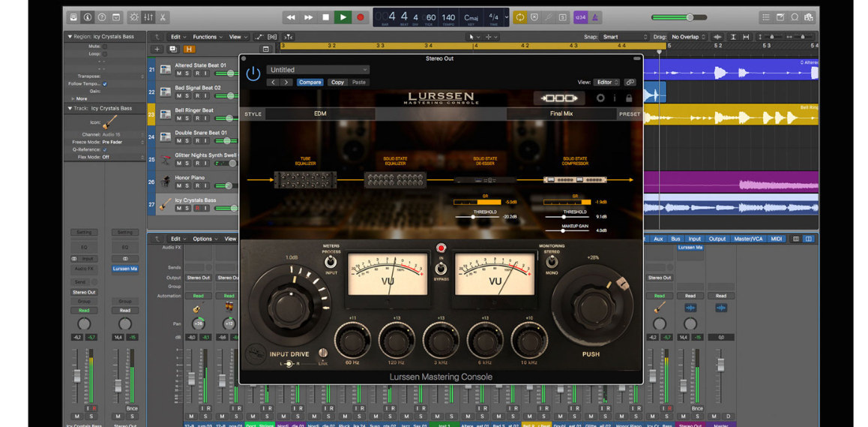The height and width of the screenshot is (427, 868).
Task: Open the Mixer from the toolbar
Action: pyautogui.click(x=148, y=17)
